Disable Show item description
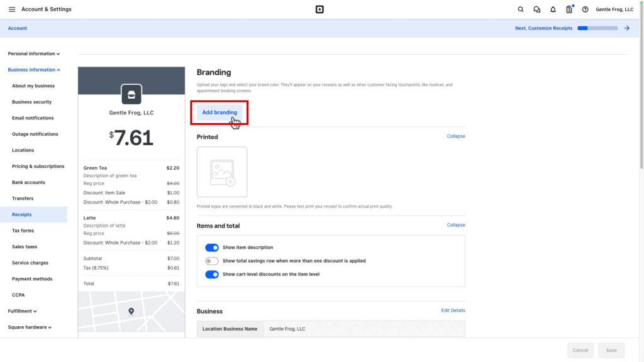 tap(212, 247)
